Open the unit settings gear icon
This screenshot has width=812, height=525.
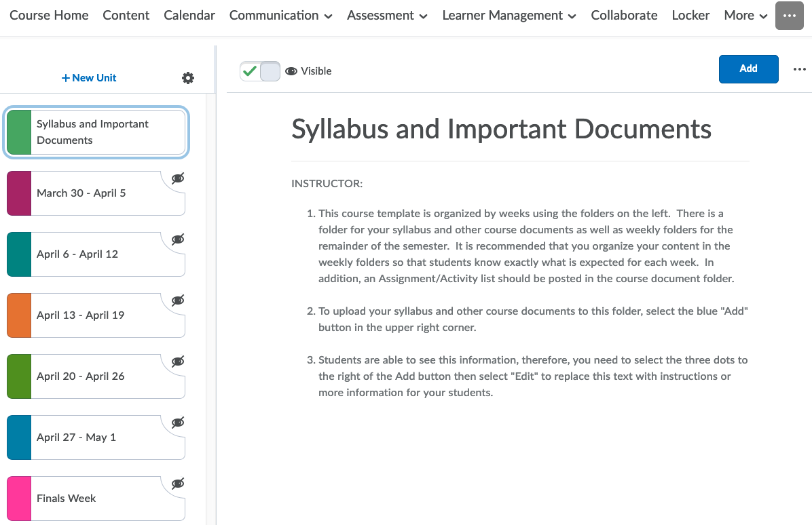[188, 78]
